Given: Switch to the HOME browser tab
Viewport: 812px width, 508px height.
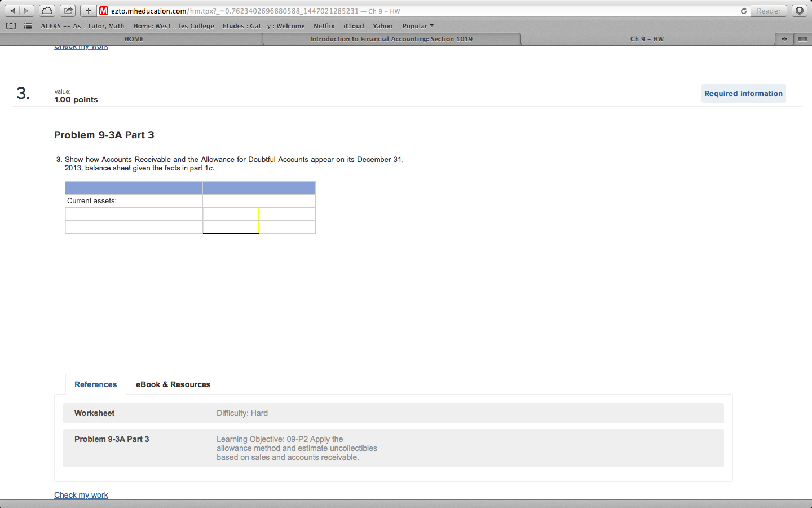Looking at the screenshot, I should pyautogui.click(x=134, y=39).
